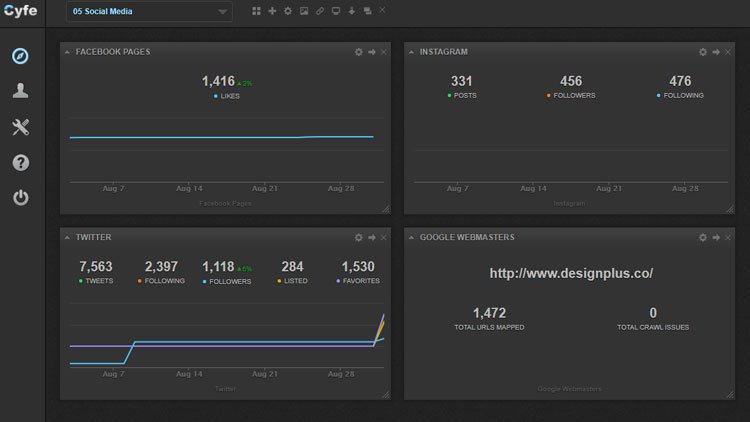
Task: Close the Facebook Pages widget
Action: (384, 52)
